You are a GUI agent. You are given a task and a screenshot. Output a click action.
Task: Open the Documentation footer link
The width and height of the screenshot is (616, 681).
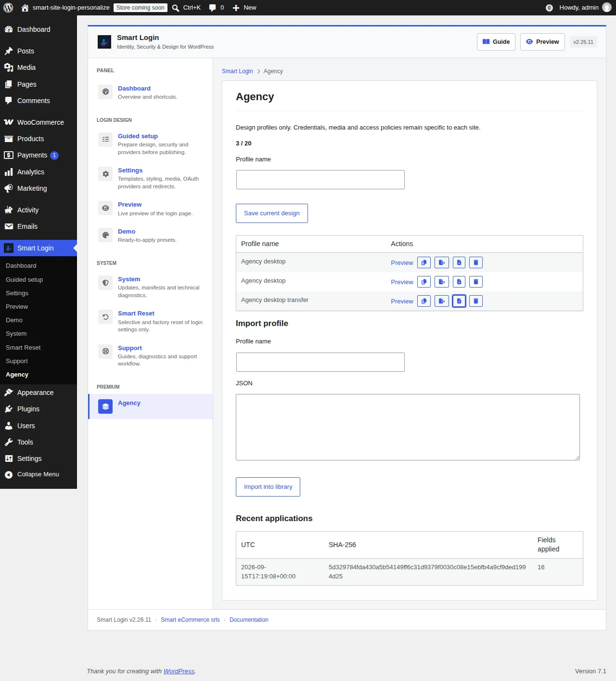pyautogui.click(x=249, y=620)
